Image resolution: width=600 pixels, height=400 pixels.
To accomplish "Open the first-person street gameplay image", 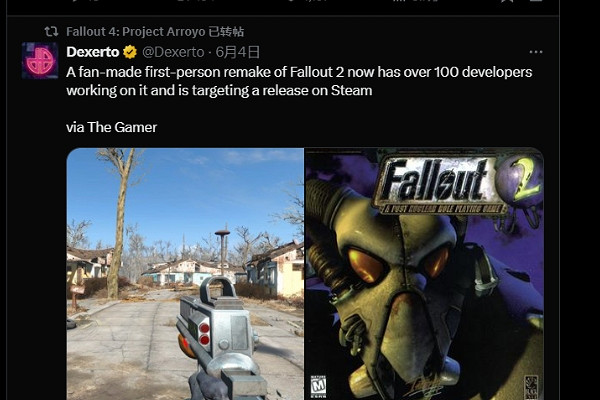I will click(185, 274).
